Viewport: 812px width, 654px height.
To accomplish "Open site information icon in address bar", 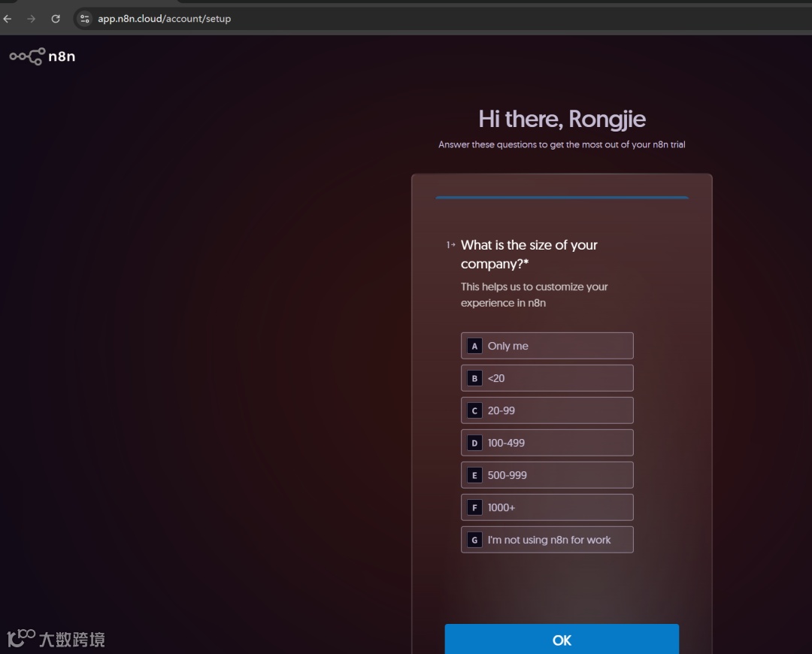I will 84,19.
